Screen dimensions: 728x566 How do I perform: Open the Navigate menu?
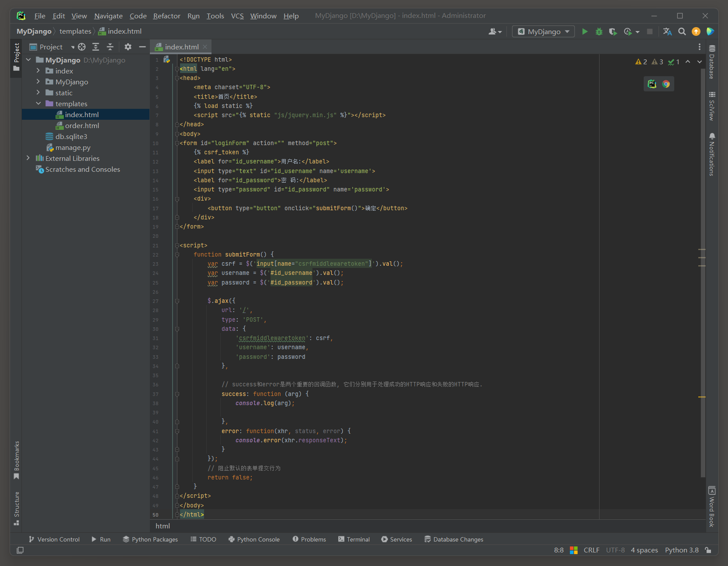tap(108, 16)
